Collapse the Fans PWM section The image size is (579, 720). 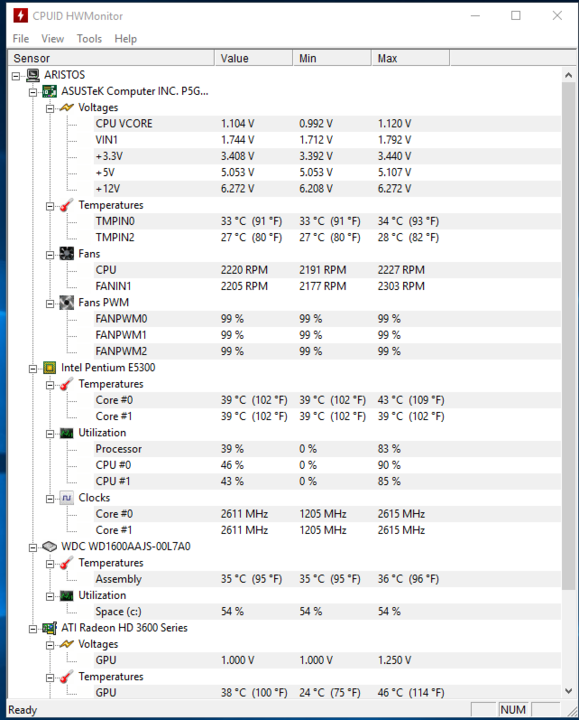pos(50,304)
